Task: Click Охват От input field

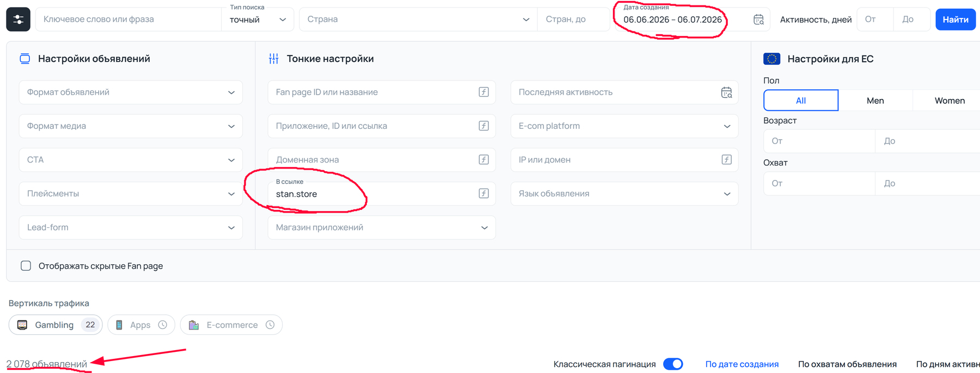Action: coord(819,184)
